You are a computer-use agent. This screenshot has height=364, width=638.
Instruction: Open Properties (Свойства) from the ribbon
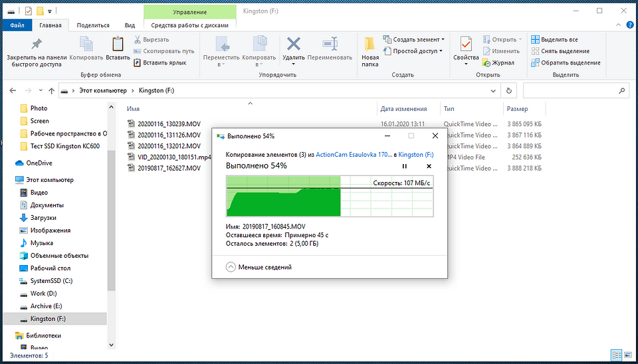(466, 50)
